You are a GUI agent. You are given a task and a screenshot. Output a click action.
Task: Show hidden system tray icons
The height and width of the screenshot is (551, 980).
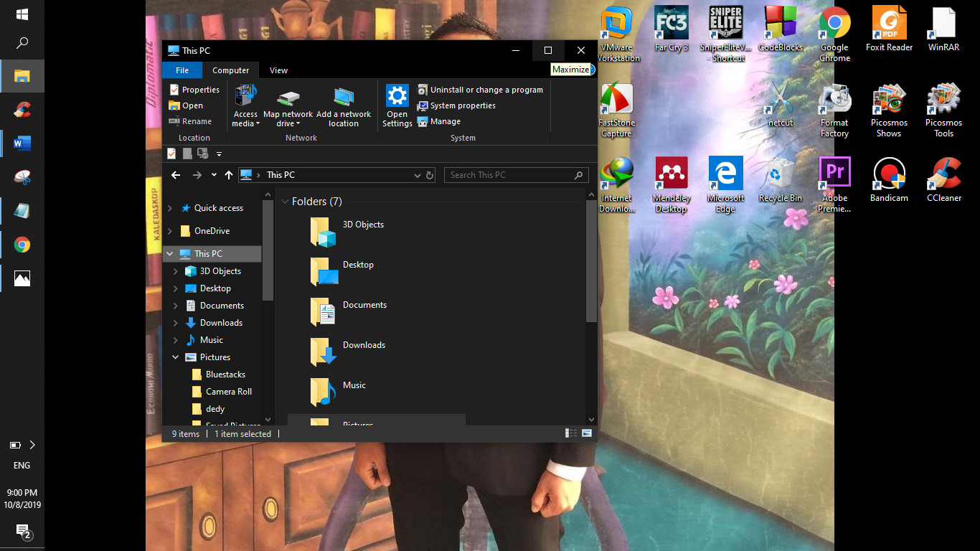pos(32,445)
